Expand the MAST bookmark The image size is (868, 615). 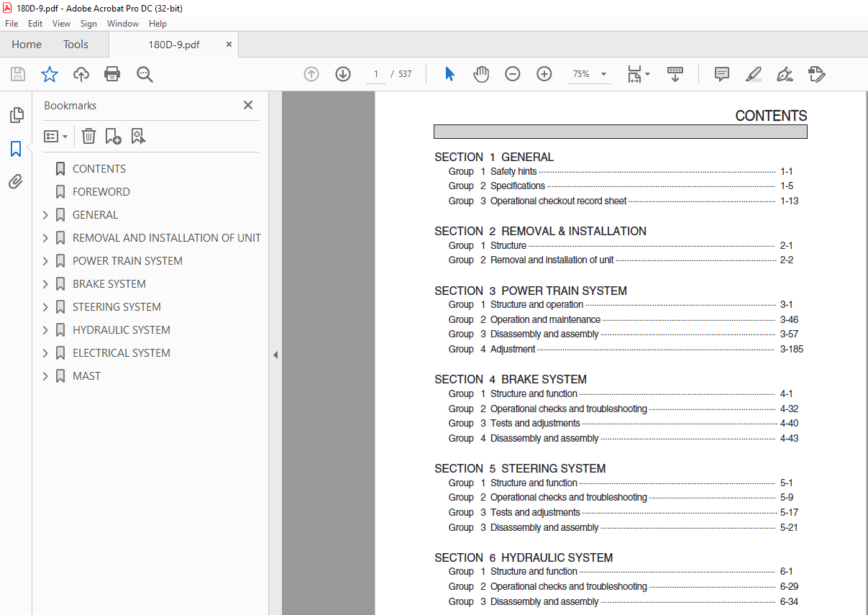pyautogui.click(x=45, y=376)
